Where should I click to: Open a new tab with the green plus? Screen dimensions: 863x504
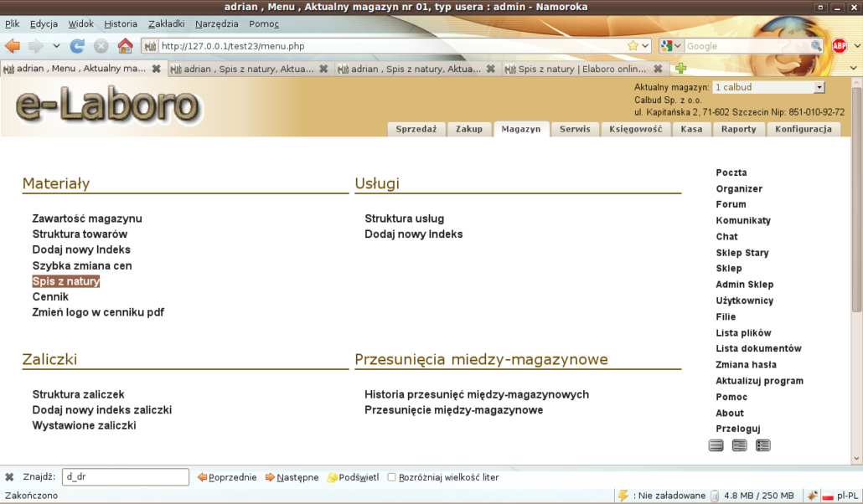tap(681, 69)
